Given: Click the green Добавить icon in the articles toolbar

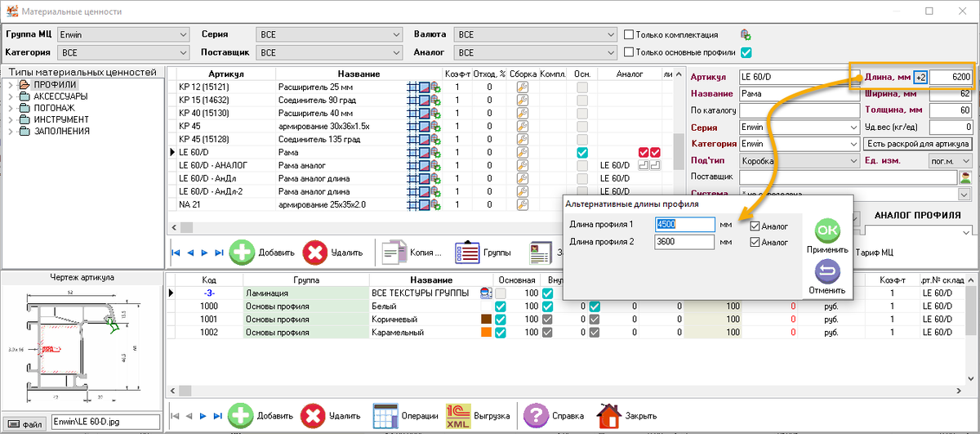Looking at the screenshot, I should [242, 253].
